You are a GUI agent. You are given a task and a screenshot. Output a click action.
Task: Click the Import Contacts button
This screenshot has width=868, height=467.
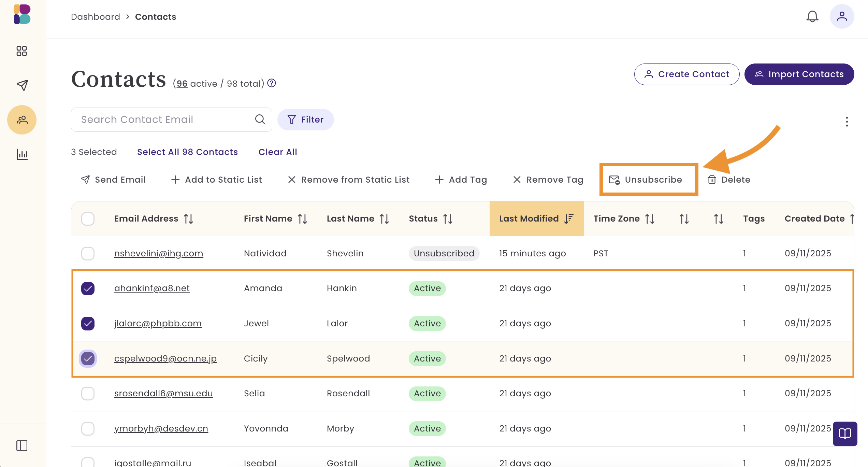click(x=799, y=74)
